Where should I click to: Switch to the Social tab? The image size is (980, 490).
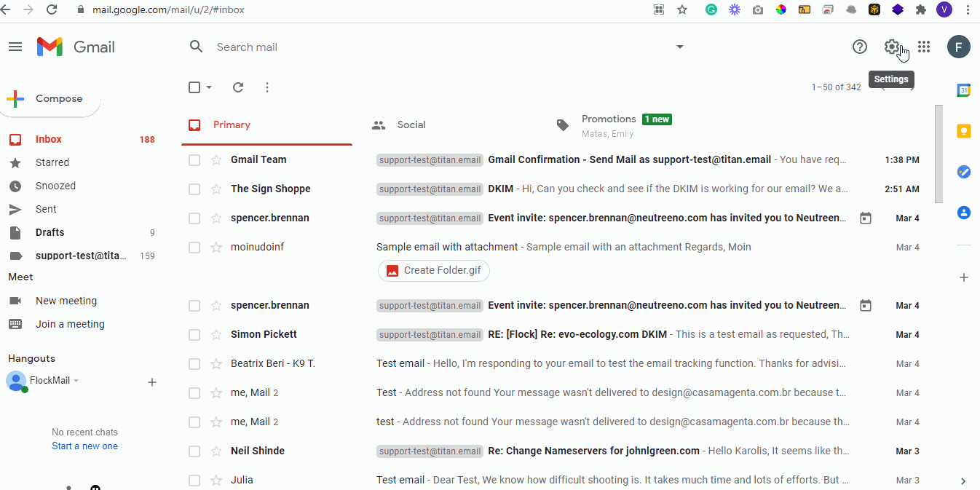pyautogui.click(x=411, y=125)
